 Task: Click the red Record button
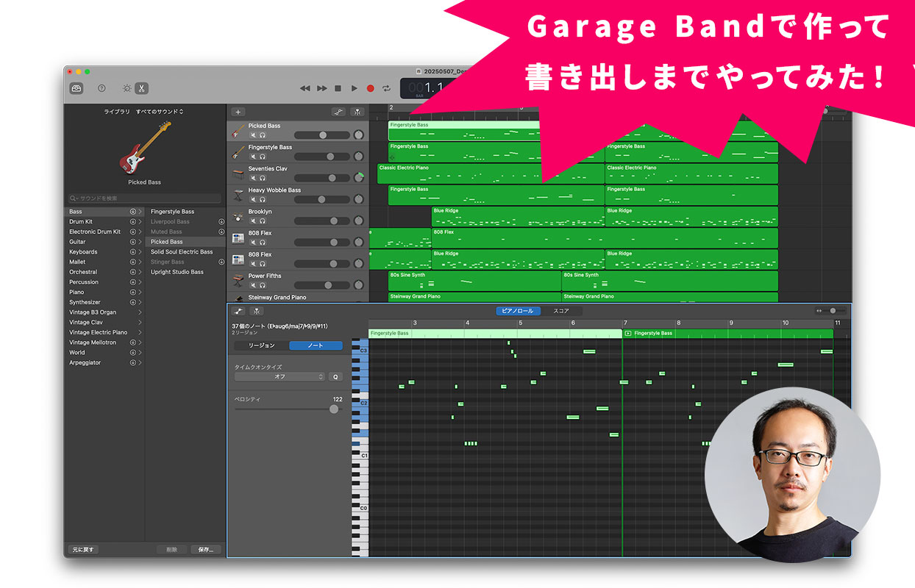click(x=370, y=88)
